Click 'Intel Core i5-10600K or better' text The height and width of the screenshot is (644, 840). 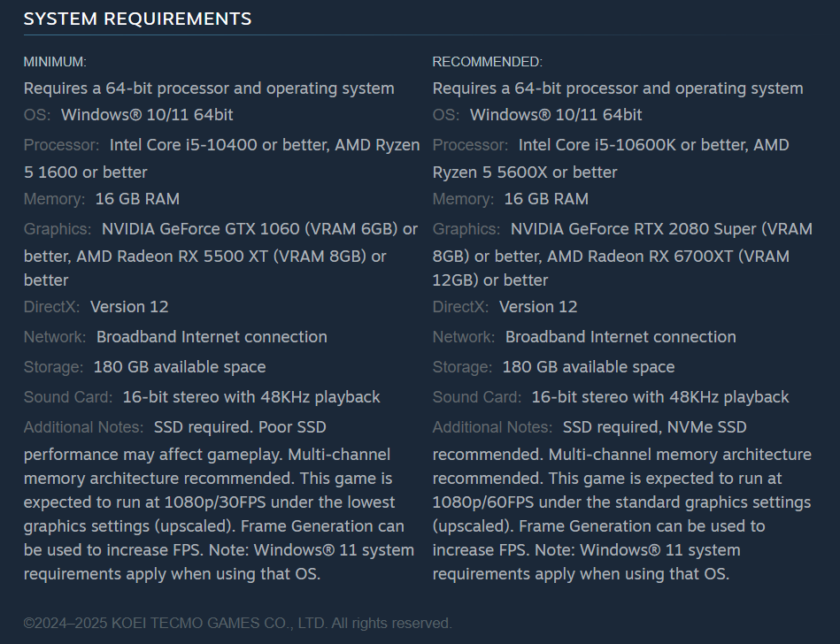click(633, 144)
